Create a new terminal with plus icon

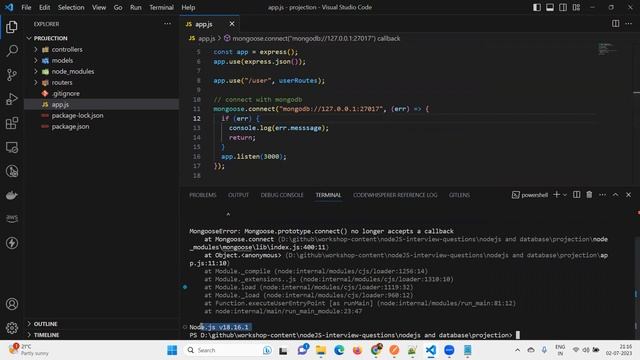[x=556, y=195]
